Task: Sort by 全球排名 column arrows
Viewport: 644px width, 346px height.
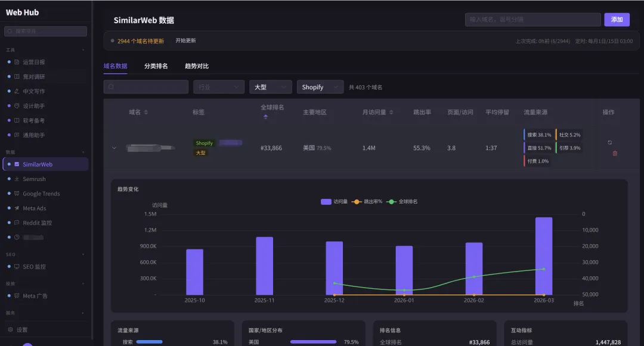Action: coord(266,117)
